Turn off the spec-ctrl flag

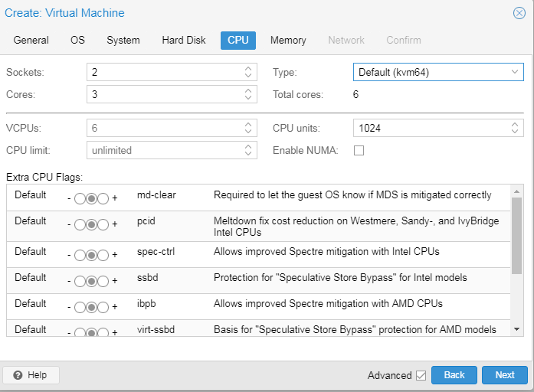click(x=80, y=255)
